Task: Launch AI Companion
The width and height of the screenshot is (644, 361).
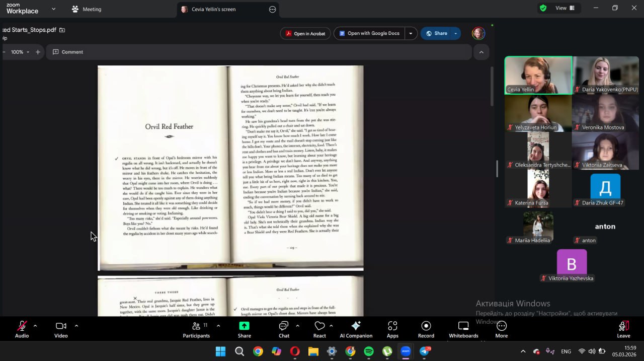Action: coord(356,329)
